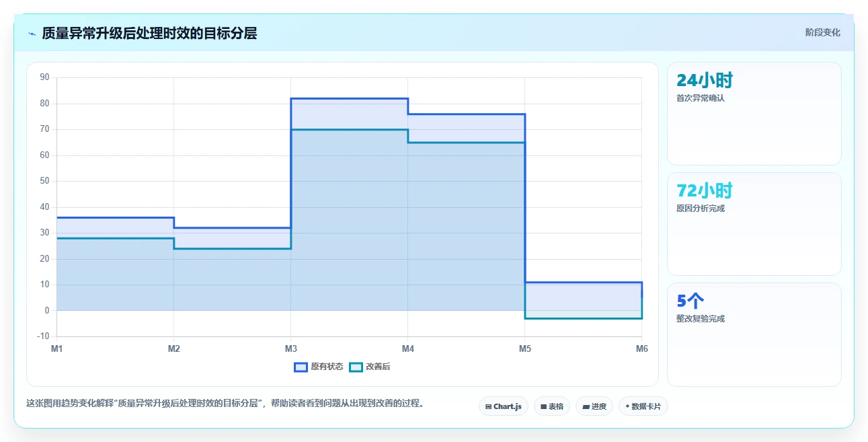Click the 50 y-axis value
Screen dimensions: 868x442
point(45,181)
